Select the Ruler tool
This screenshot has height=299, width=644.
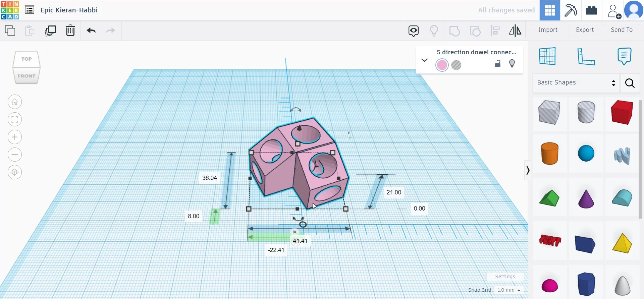(x=586, y=56)
